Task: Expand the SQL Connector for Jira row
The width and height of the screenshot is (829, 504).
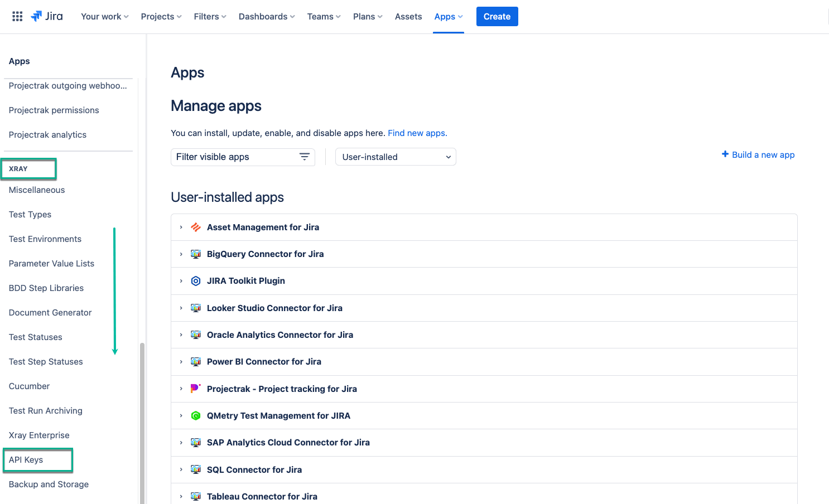Action: point(181,470)
